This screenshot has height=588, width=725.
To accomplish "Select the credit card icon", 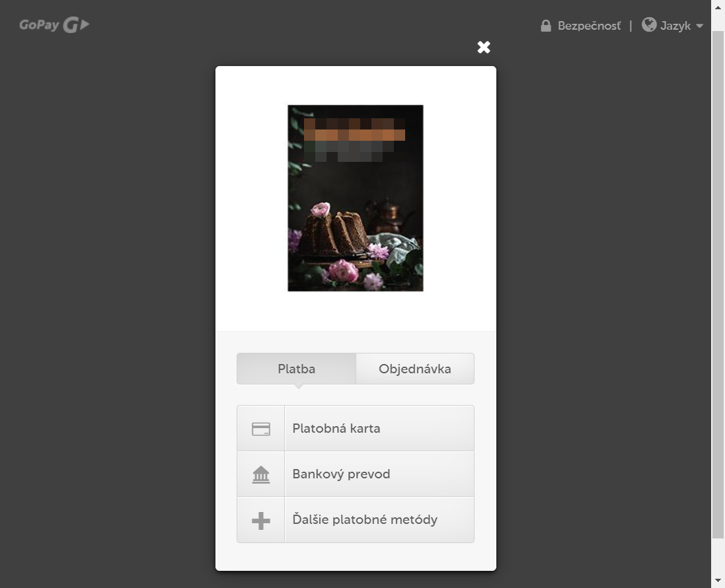I will 260,427.
